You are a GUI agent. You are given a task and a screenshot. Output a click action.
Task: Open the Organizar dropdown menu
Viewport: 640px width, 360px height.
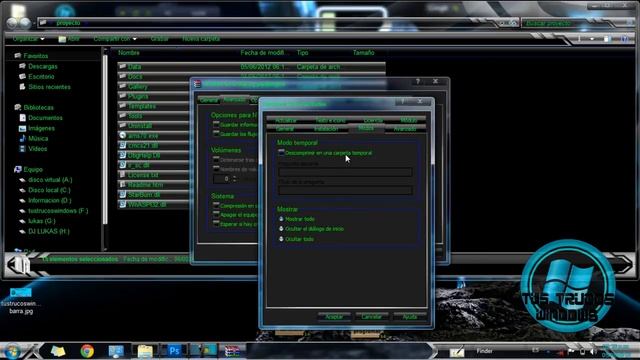pyautogui.click(x=29, y=39)
